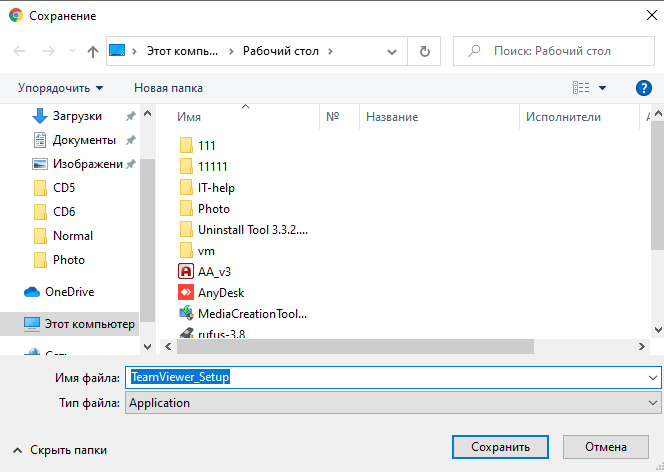Click the OneDrive cloud icon

tap(32, 292)
